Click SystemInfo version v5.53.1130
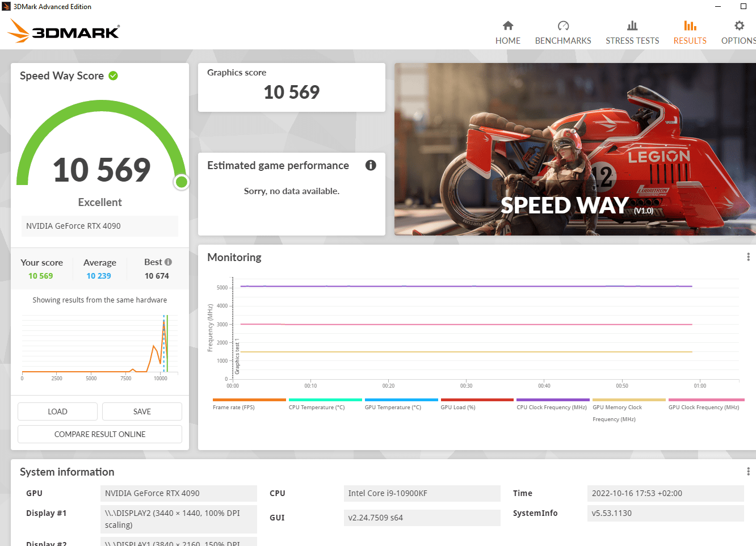The width and height of the screenshot is (756, 546). [666, 513]
